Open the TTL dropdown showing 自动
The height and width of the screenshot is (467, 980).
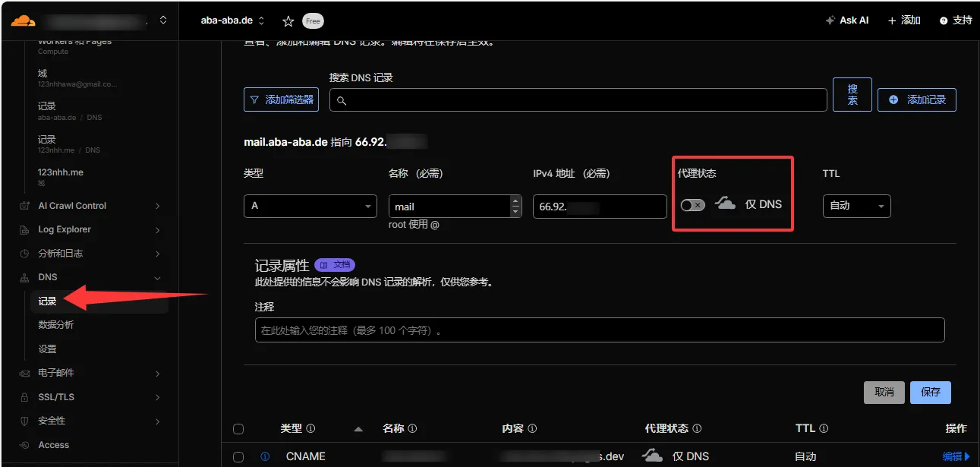[x=856, y=206]
